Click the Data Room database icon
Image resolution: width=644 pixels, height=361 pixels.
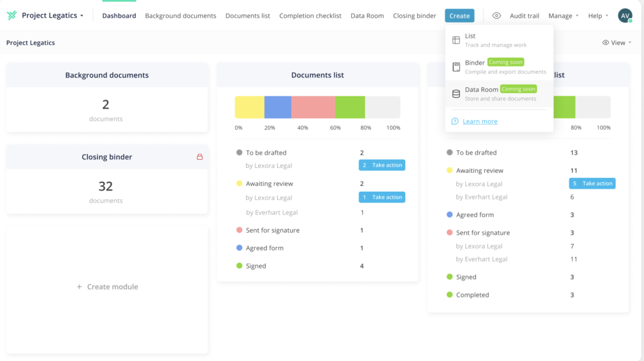pyautogui.click(x=456, y=94)
